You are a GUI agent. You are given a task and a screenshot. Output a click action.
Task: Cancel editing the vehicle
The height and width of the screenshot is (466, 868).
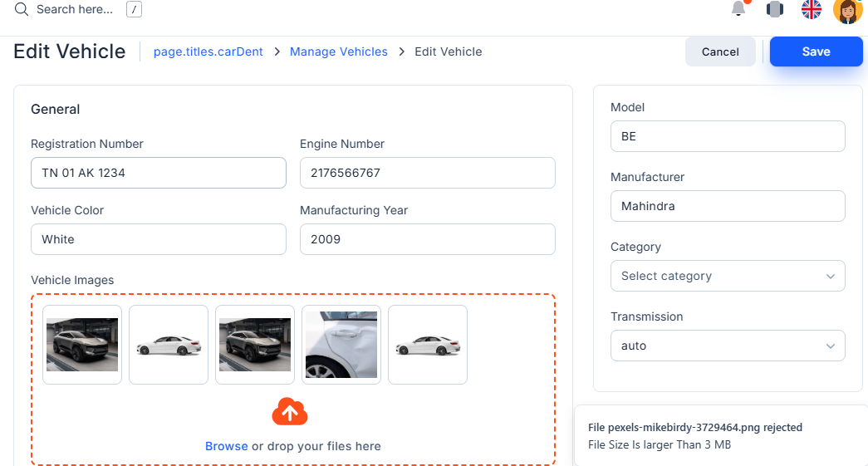(x=720, y=52)
